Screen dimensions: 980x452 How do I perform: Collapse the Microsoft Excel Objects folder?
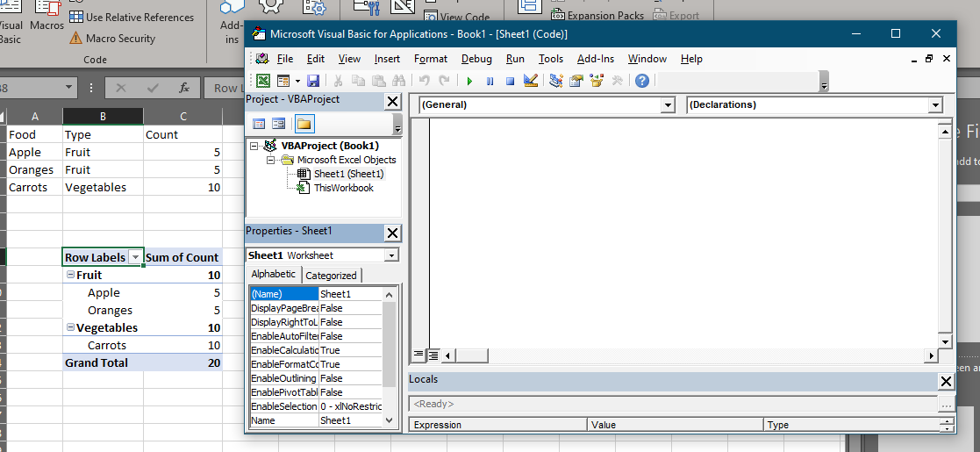[270, 160]
